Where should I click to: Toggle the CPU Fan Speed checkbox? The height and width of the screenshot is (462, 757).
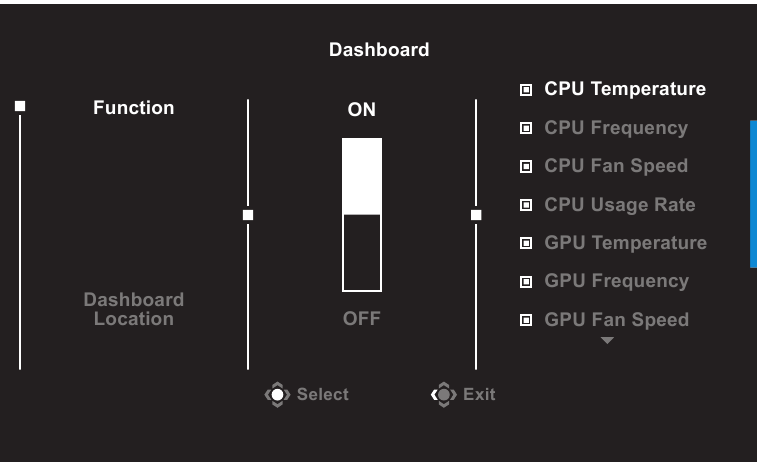526,166
